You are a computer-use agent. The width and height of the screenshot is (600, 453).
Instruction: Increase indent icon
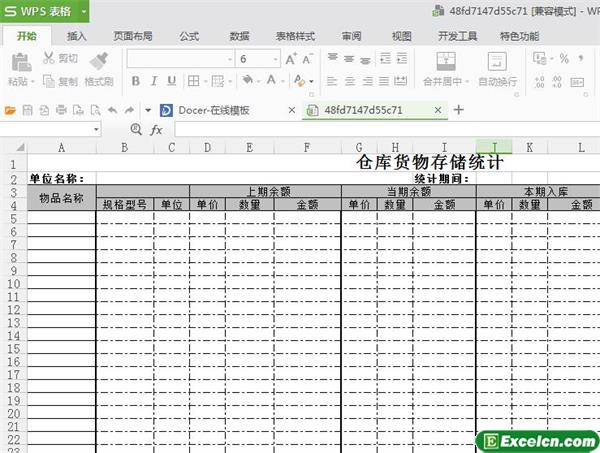(x=402, y=59)
